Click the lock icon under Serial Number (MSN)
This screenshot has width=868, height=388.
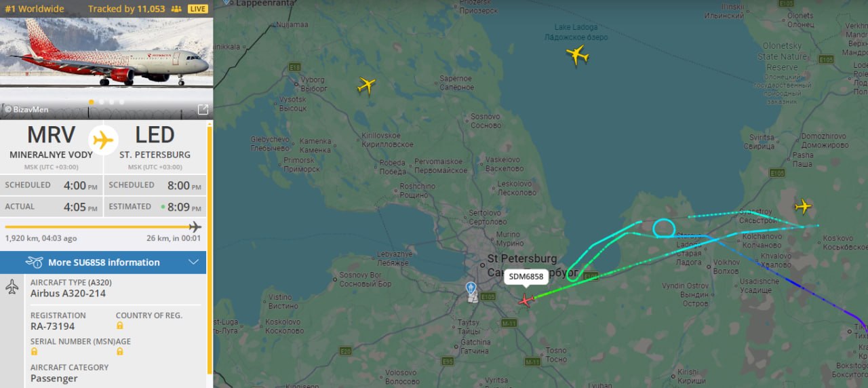click(35, 351)
